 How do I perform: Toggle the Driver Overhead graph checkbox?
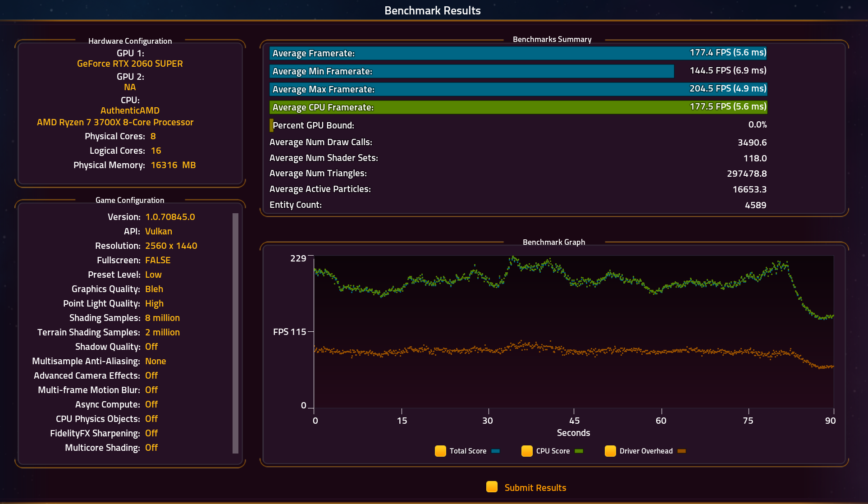coord(610,451)
